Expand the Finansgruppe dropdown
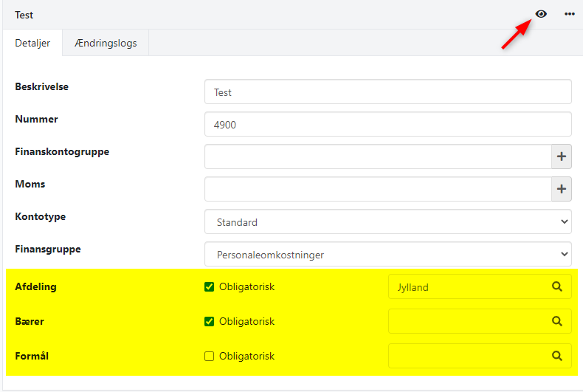 [387, 255]
